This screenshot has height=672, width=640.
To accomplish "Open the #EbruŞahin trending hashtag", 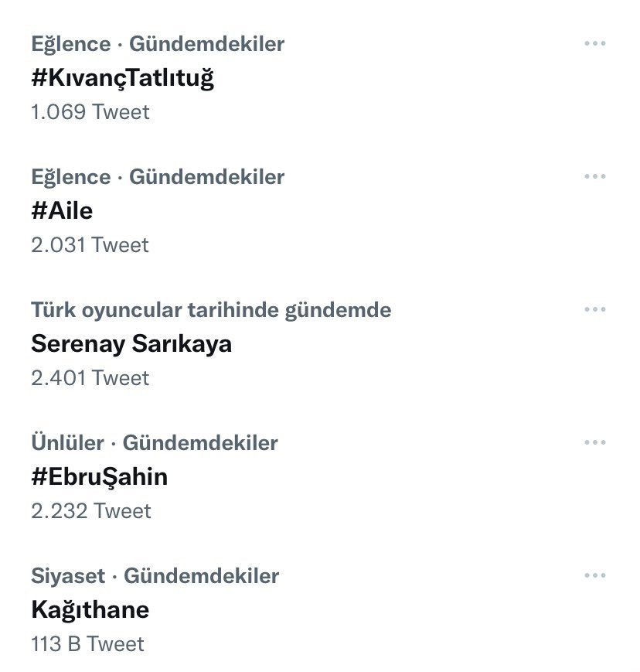I will [x=99, y=476].
